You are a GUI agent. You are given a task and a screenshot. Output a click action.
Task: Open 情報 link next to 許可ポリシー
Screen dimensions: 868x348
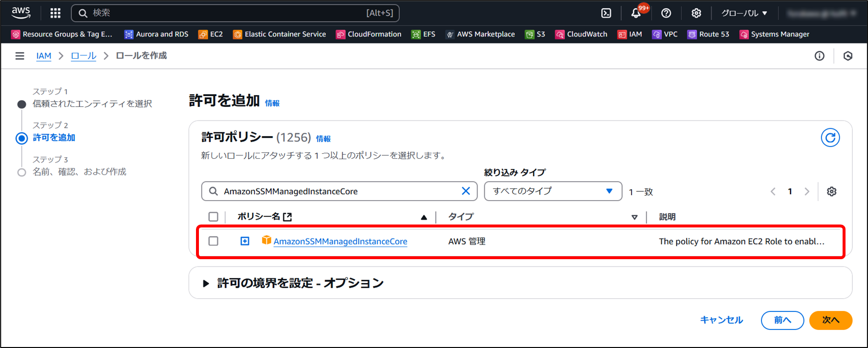coord(323,139)
